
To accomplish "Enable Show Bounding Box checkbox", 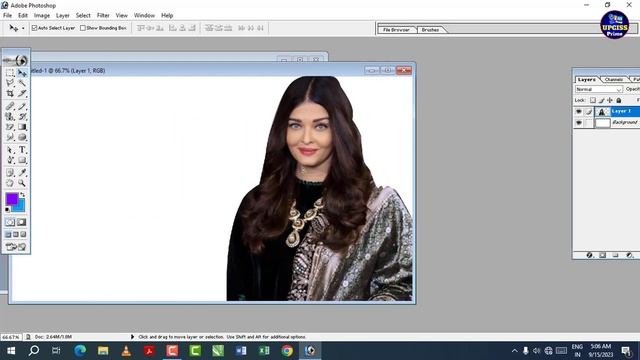I will [83, 28].
